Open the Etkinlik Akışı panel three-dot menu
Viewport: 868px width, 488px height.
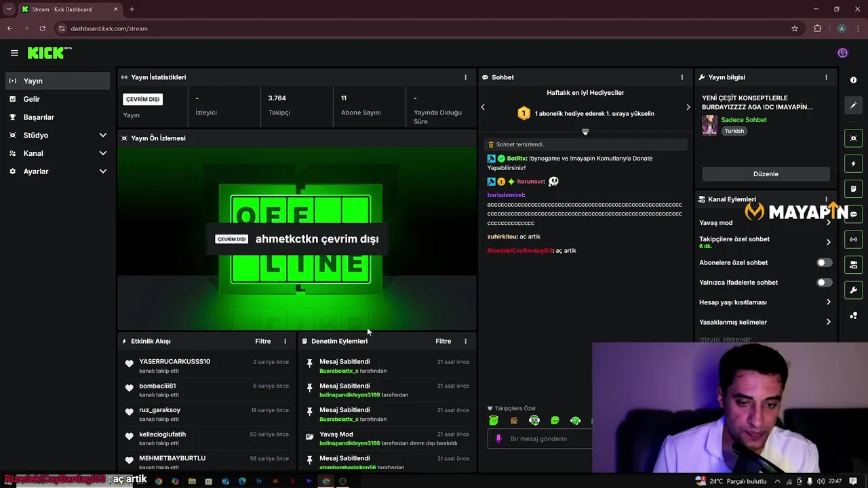click(285, 341)
